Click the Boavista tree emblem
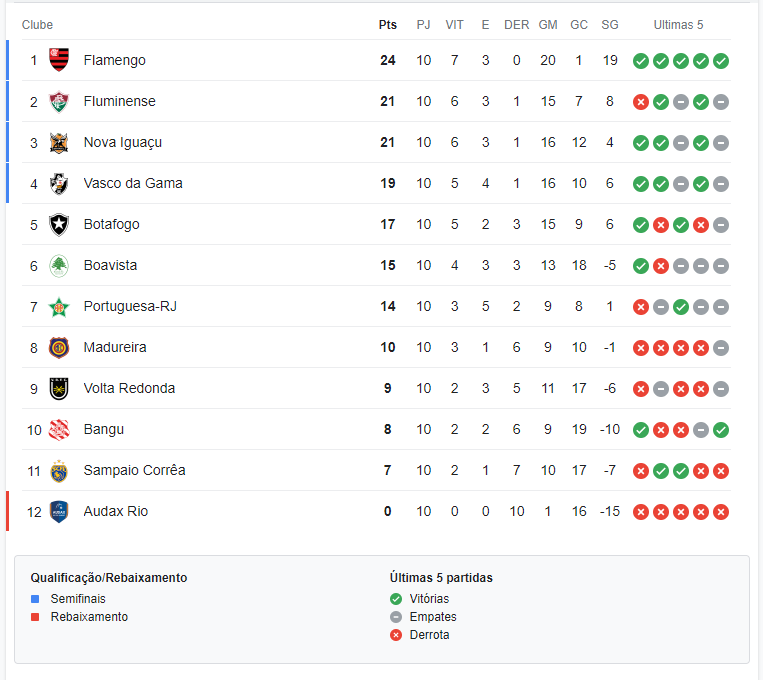The image size is (763, 680). pyautogui.click(x=59, y=266)
